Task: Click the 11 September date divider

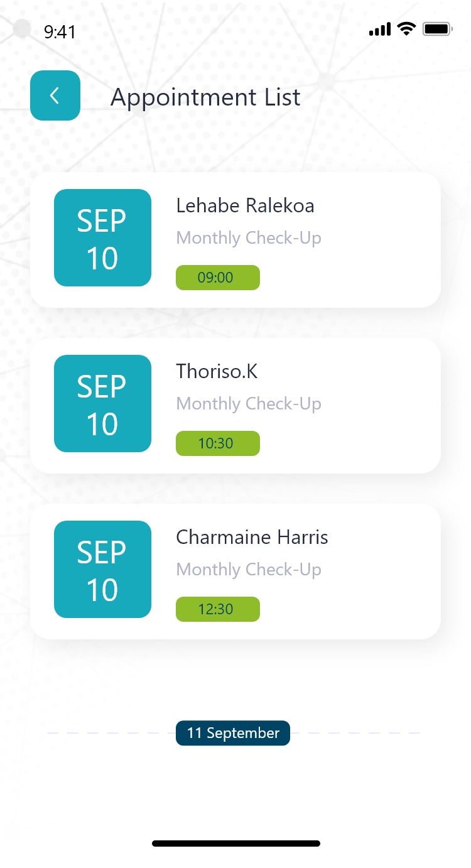Action: click(x=233, y=733)
